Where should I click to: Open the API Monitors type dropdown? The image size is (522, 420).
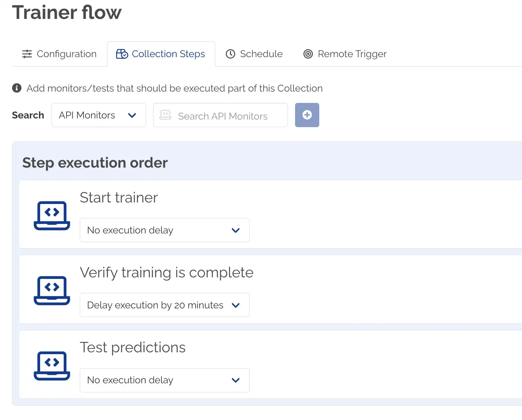98,115
